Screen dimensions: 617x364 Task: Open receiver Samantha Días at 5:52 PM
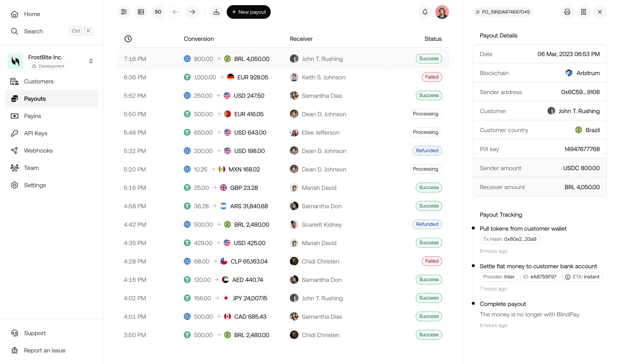(316, 96)
